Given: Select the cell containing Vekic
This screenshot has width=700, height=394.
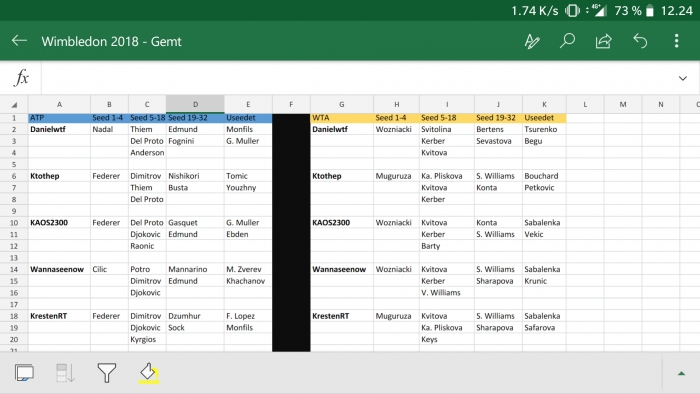Looking at the screenshot, I should (x=544, y=234).
